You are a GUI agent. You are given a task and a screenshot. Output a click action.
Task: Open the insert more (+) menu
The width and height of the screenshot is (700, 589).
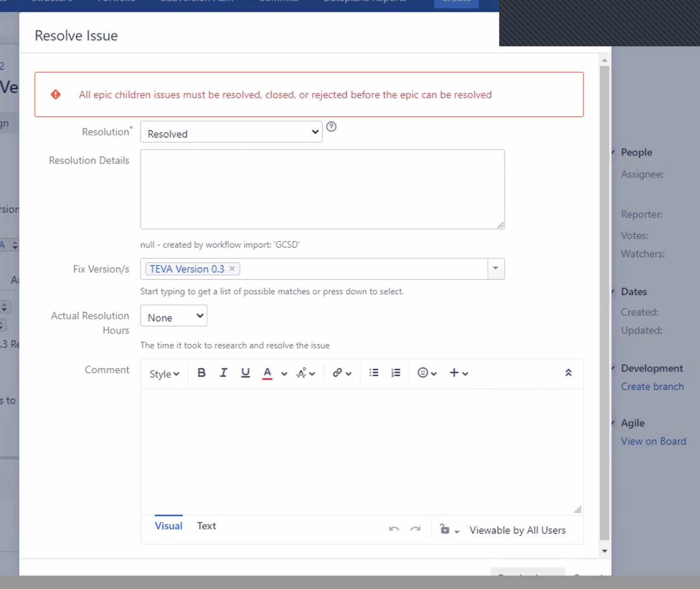(x=459, y=373)
